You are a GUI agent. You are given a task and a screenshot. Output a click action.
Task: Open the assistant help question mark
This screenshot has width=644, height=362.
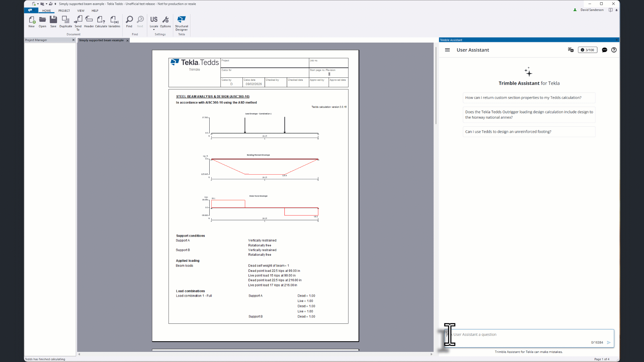point(614,50)
